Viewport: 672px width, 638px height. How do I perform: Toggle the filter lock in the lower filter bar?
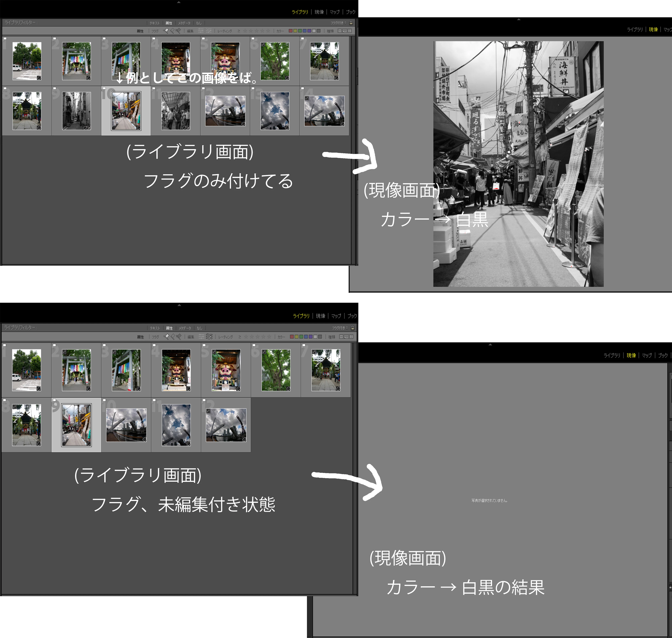click(x=352, y=328)
